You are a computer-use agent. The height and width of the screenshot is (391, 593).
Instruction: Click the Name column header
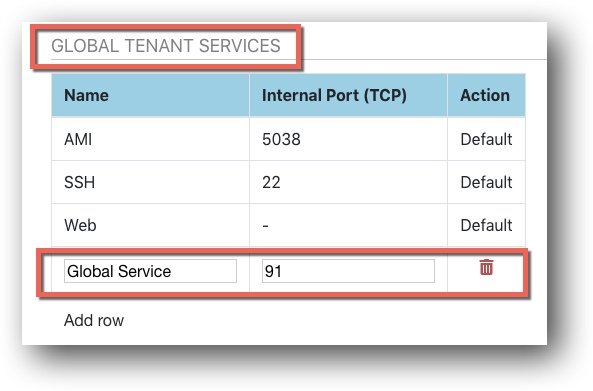point(151,95)
